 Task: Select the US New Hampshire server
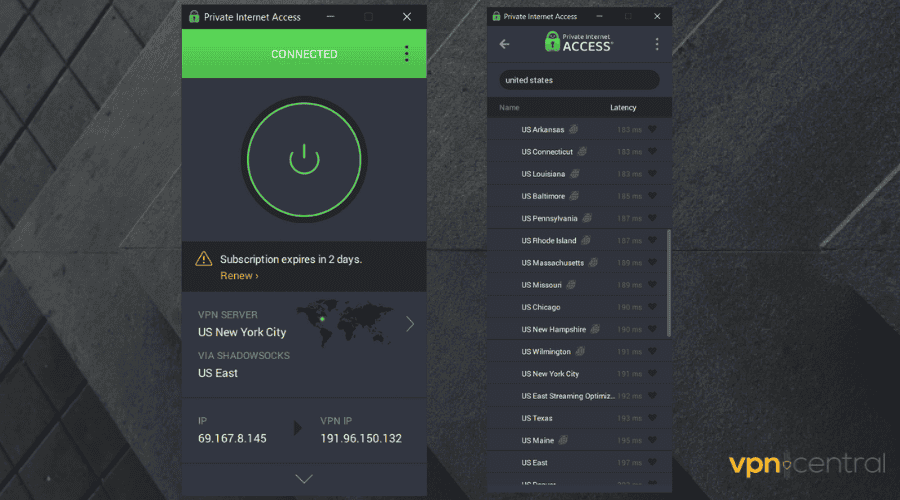click(x=577, y=329)
